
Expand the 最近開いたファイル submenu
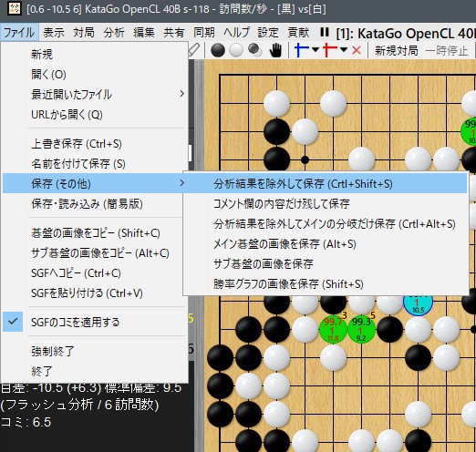pyautogui.click(x=94, y=94)
